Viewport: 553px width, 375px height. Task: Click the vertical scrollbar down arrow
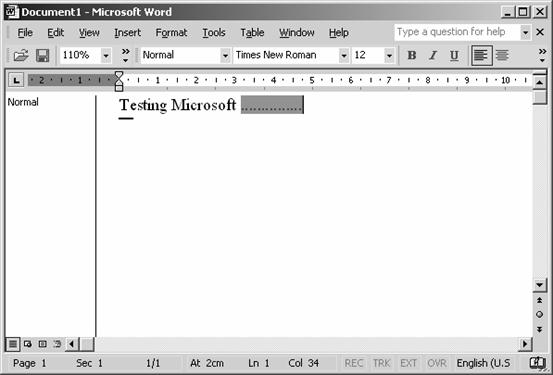[539, 285]
